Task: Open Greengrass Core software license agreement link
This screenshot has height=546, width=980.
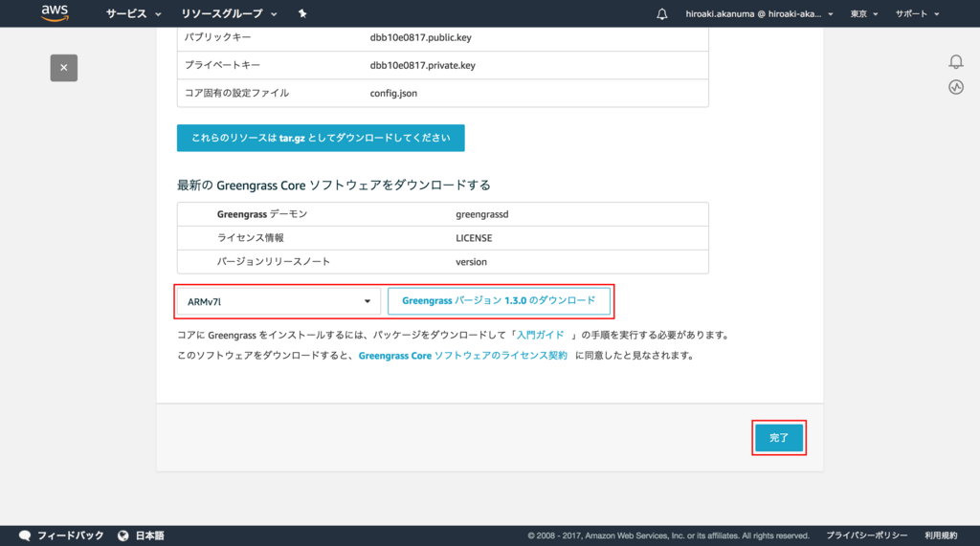Action: [x=462, y=356]
